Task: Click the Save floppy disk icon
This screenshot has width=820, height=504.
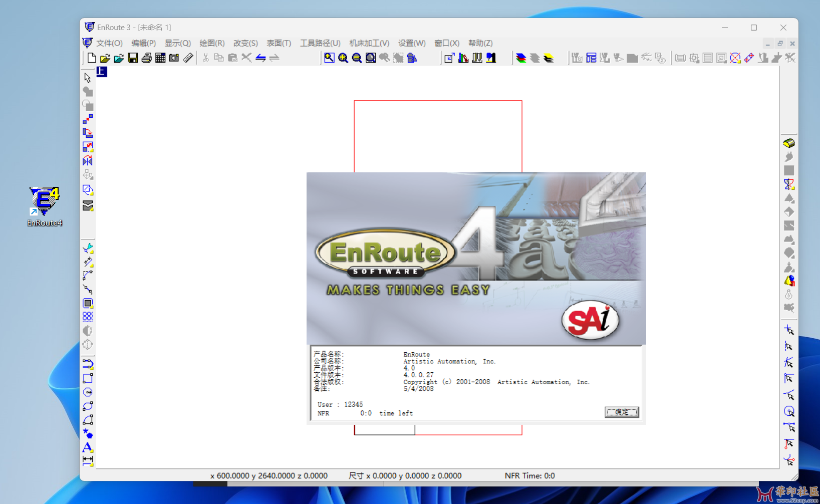Action: click(133, 58)
